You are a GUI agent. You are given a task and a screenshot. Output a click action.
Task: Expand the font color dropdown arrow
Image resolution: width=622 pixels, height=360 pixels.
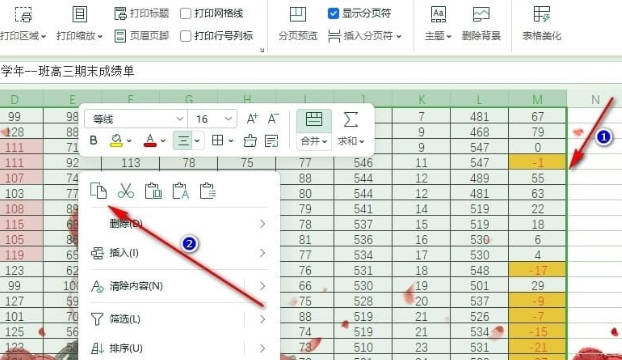tap(163, 140)
